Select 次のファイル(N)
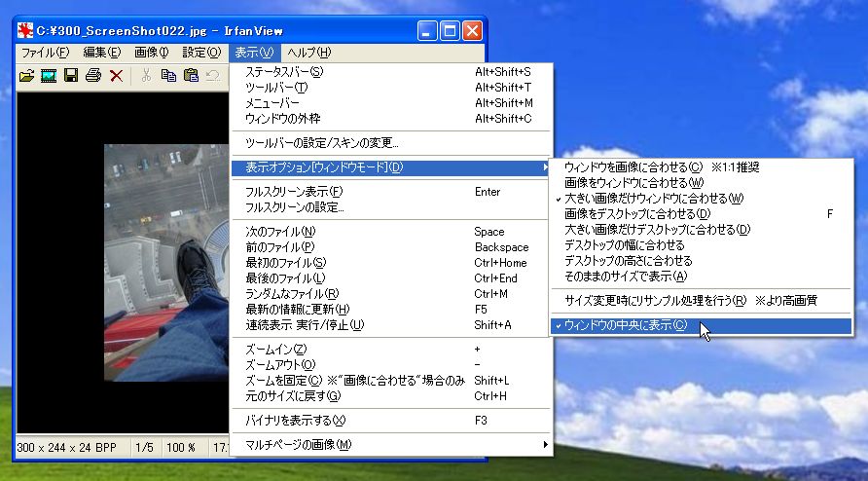This screenshot has width=868, height=481. (391, 232)
